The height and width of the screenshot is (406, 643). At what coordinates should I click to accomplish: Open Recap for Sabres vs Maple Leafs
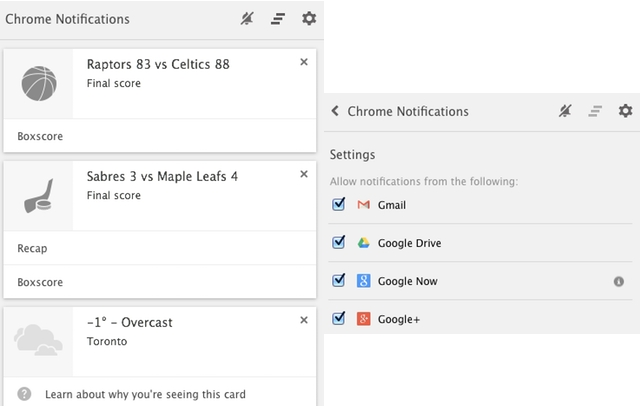[x=32, y=248]
